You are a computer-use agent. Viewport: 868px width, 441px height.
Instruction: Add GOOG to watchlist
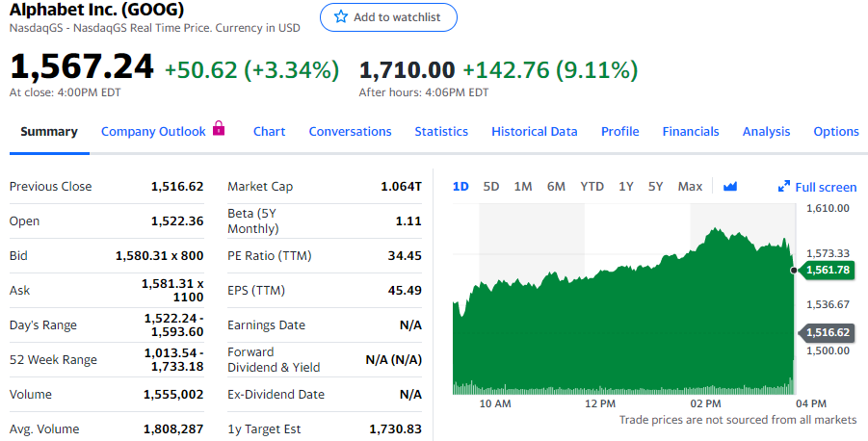[x=388, y=17]
